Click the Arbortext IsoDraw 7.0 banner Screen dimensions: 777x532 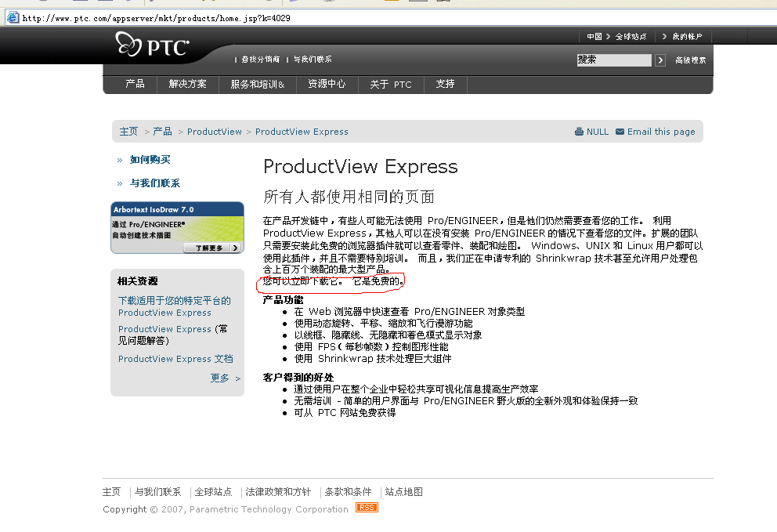177,227
